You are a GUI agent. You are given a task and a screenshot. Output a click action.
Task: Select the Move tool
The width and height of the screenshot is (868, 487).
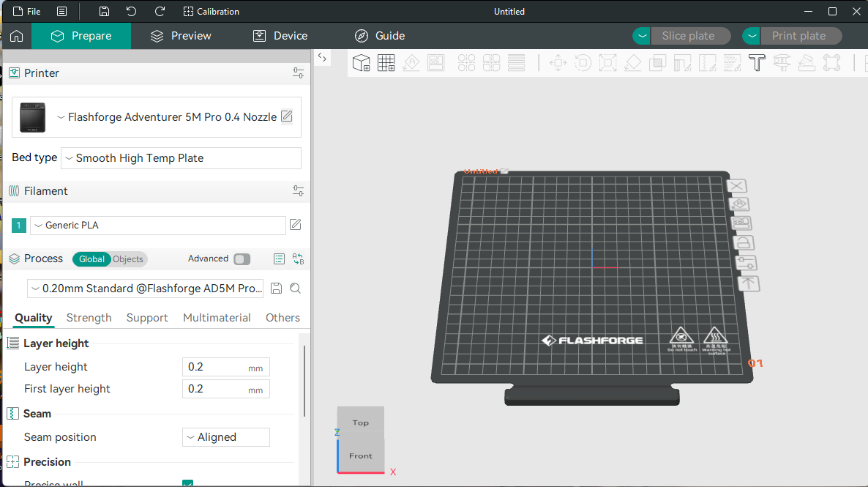coord(558,62)
